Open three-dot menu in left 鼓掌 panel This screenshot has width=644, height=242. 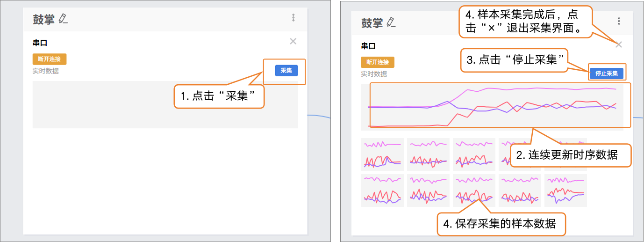tap(293, 18)
